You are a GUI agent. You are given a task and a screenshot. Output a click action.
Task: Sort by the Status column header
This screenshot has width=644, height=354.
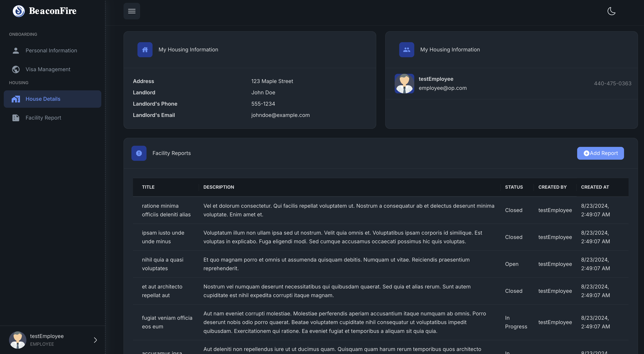click(514, 187)
